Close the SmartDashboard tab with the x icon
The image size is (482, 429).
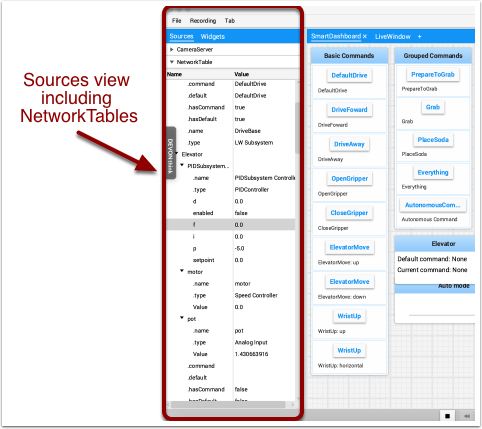pos(365,36)
